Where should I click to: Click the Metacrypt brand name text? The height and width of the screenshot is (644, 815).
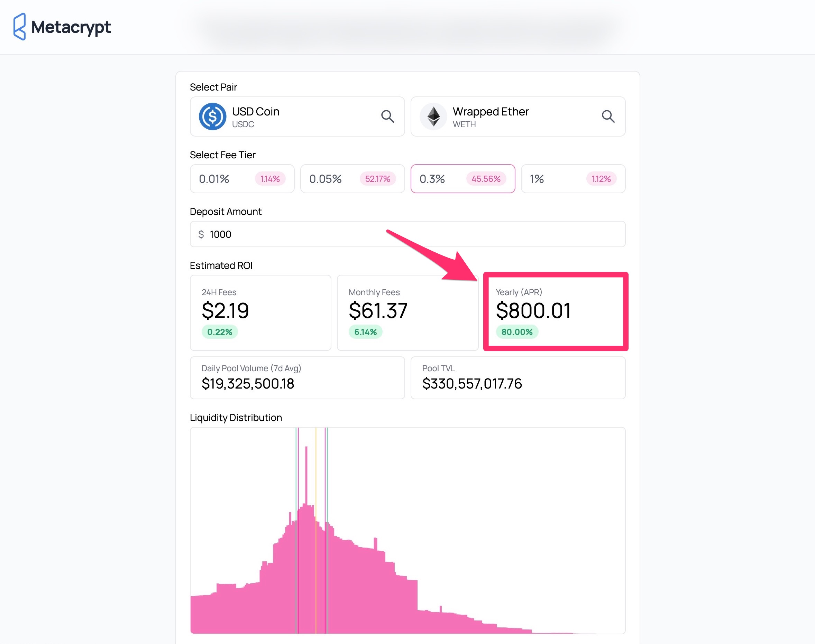click(71, 27)
